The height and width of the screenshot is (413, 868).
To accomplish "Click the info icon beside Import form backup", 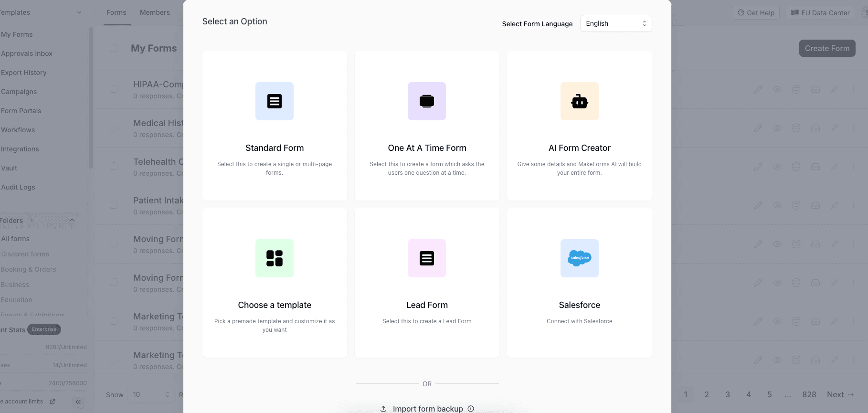I will coord(471,409).
